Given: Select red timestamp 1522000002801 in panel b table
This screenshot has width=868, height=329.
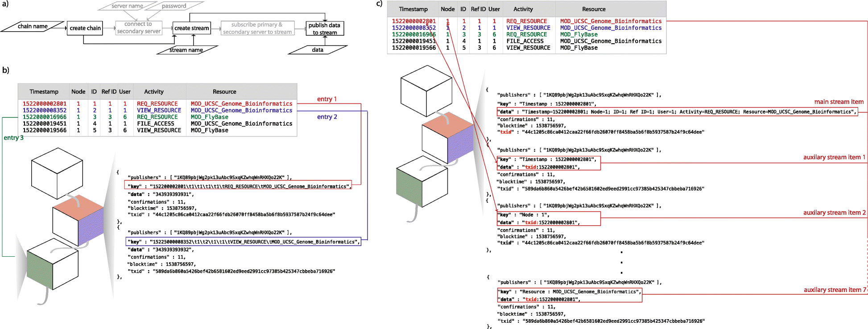Looking at the screenshot, I should [x=45, y=103].
